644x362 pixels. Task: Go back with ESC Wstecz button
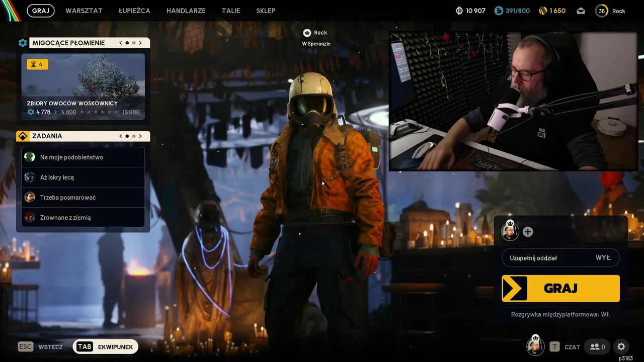(x=41, y=347)
